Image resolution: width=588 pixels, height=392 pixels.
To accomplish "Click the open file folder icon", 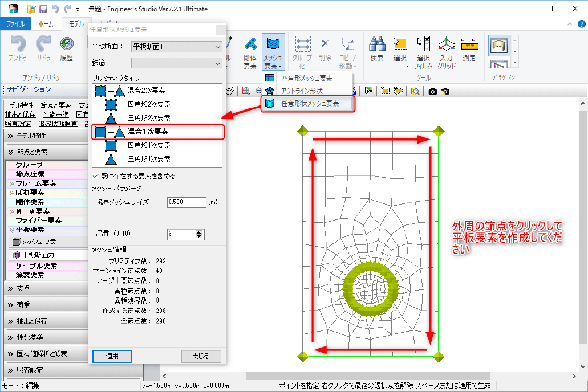I will click(31, 9).
